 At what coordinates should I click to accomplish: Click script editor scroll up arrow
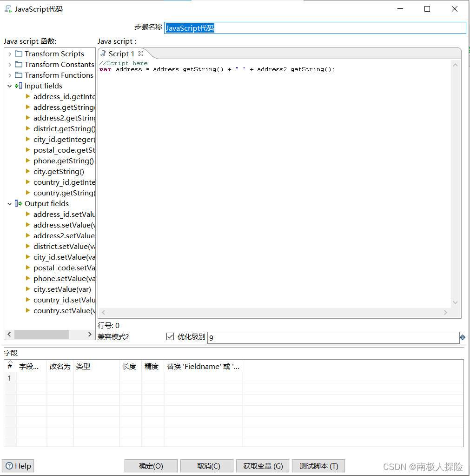coord(455,65)
